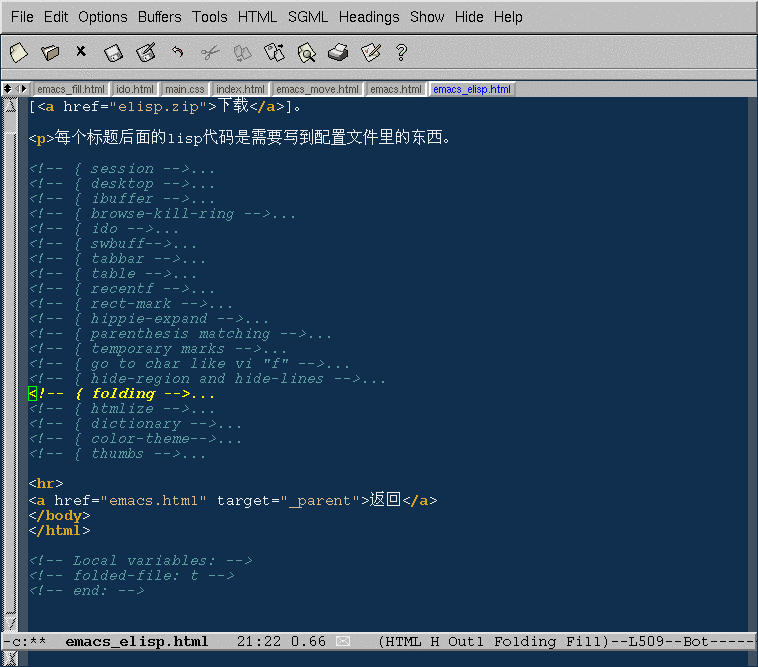The image size is (758, 667).
Task: Switch to the emacs_move.html tab
Action: tap(317, 89)
